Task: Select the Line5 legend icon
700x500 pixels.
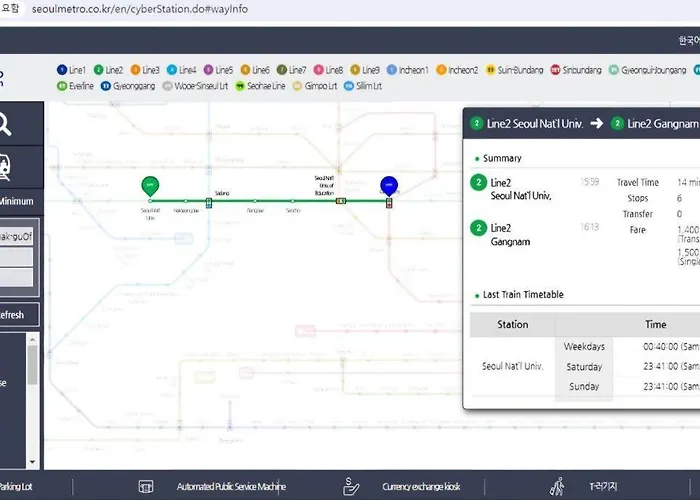Action: pos(208,70)
